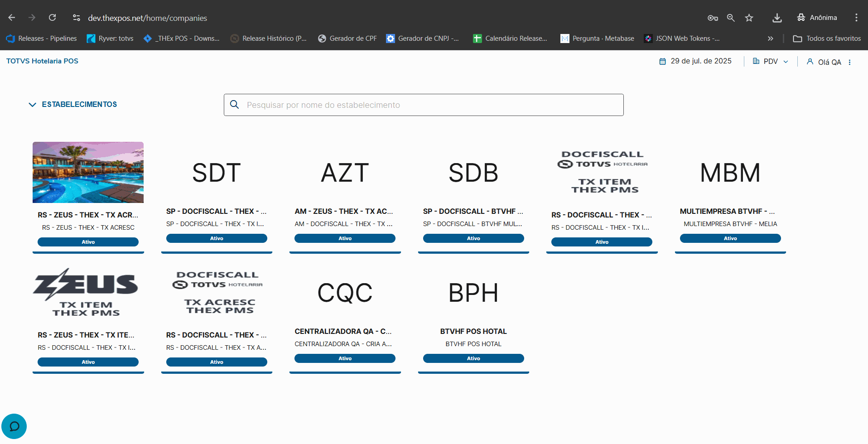
Task: Open the PDV module dropdown
Action: 771,61
